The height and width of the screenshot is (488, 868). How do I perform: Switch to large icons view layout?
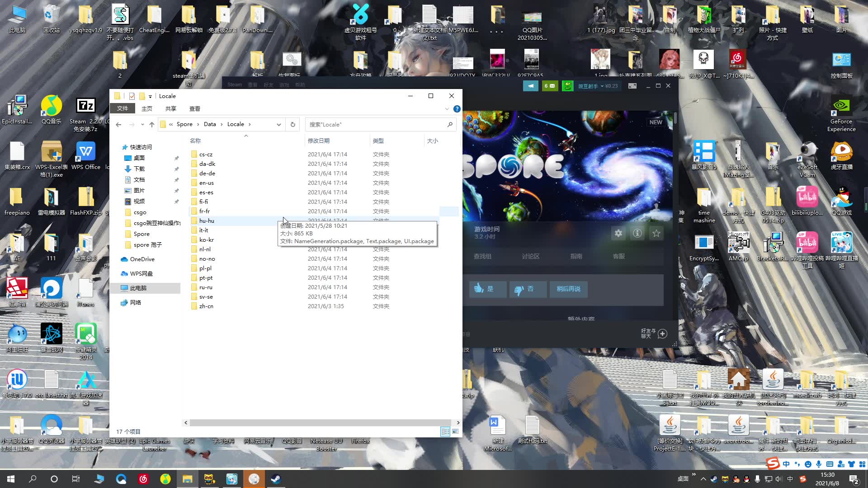coord(455,432)
